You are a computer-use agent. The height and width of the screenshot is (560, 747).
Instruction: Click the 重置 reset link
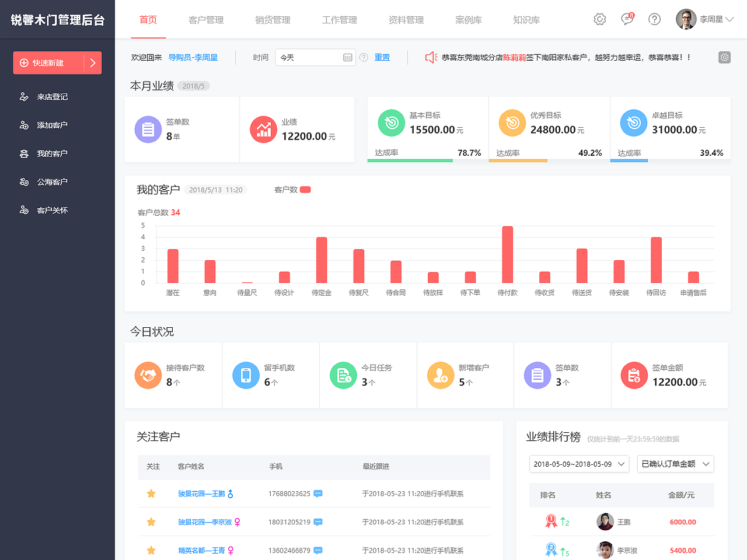382,57
